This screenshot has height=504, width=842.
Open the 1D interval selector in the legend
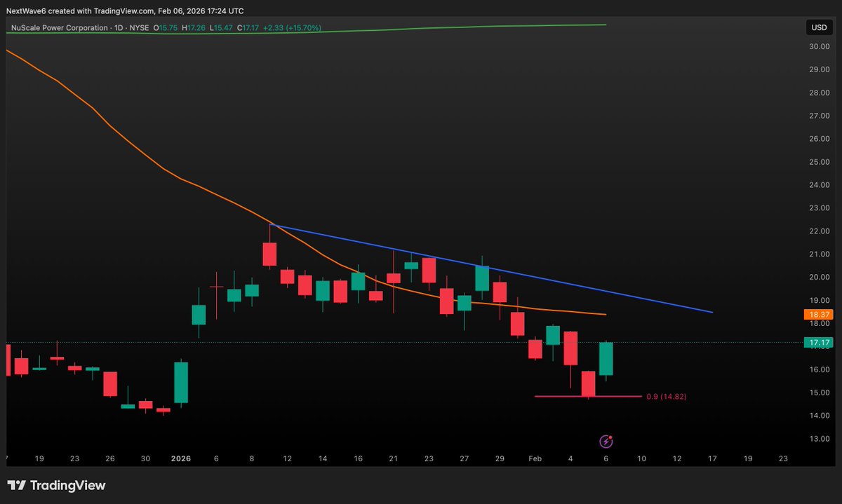(118, 28)
